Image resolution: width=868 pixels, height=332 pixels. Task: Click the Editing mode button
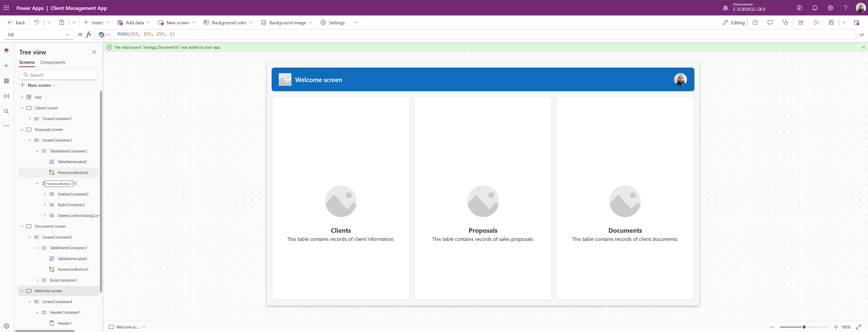point(733,23)
